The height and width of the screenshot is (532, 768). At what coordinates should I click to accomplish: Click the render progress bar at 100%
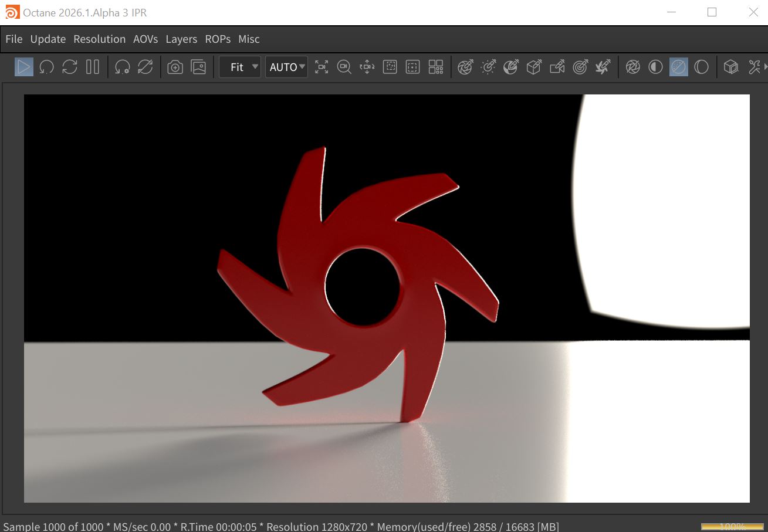732,527
